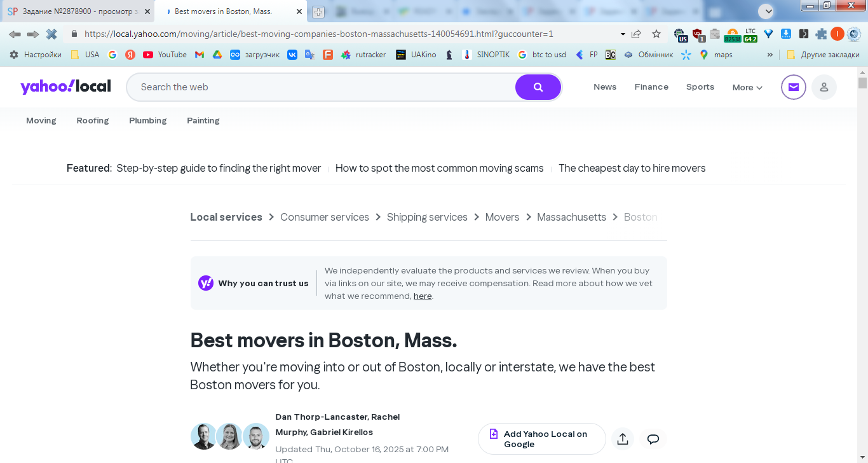
Task: Click the 'here' link in the trust notice
Action: tap(423, 296)
